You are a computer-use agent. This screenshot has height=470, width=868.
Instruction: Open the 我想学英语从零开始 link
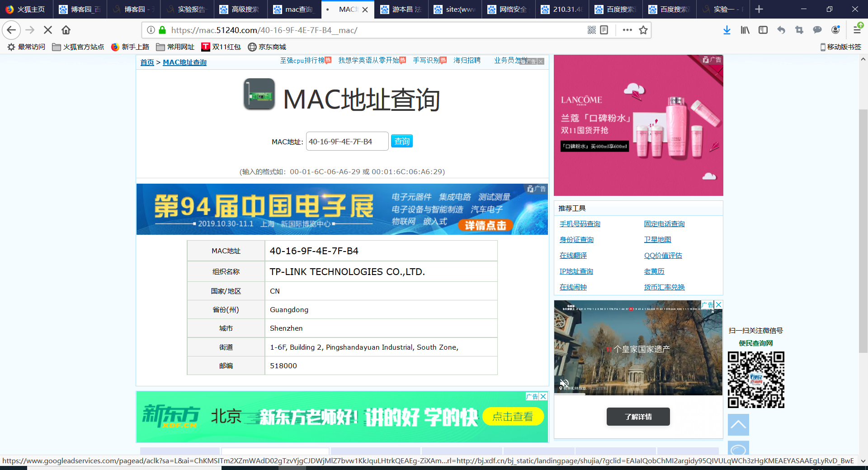pos(369,61)
